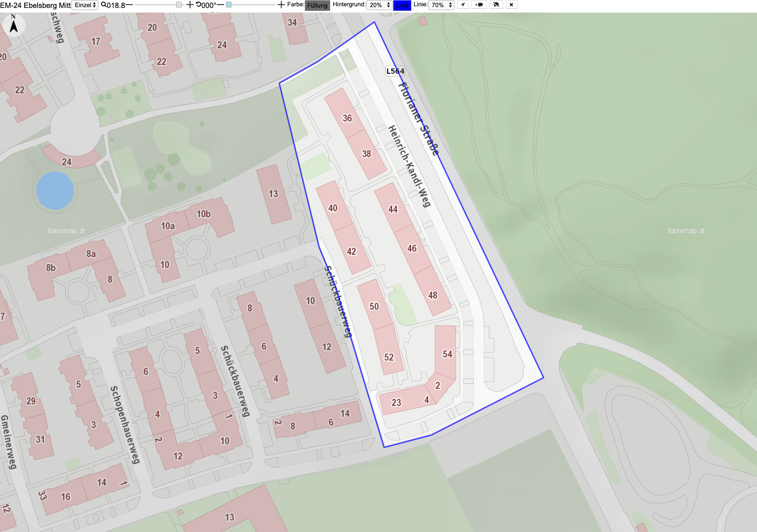Click the rotate reset icon beside 000°

[198, 5]
